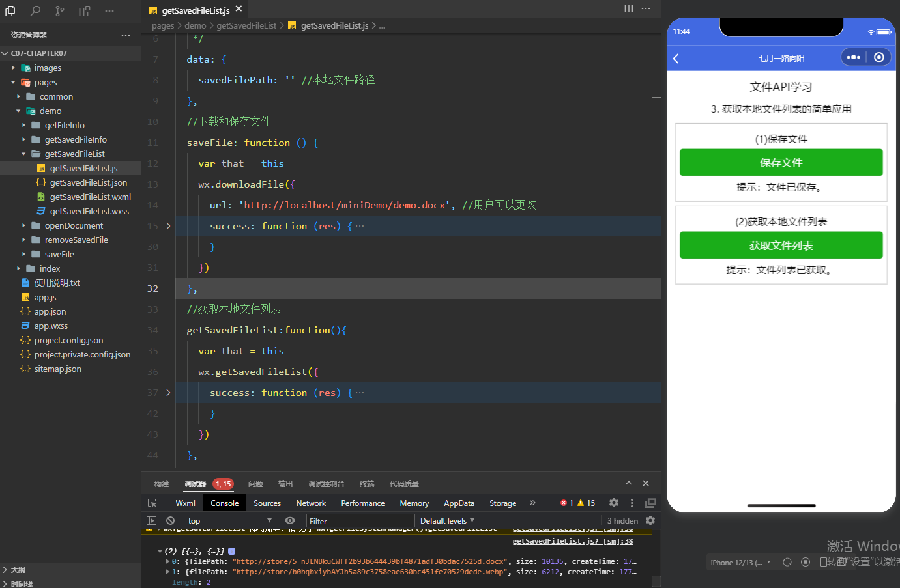This screenshot has height=588, width=900.
Task: Maximize the debugger panel chevron
Action: coord(629,483)
